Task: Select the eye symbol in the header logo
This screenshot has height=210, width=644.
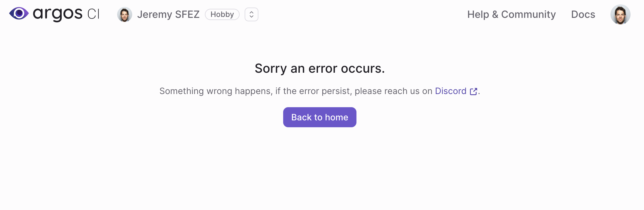Action: [19, 13]
